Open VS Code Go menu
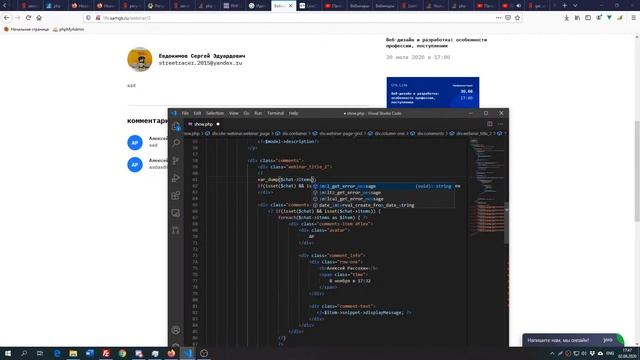 [246, 113]
